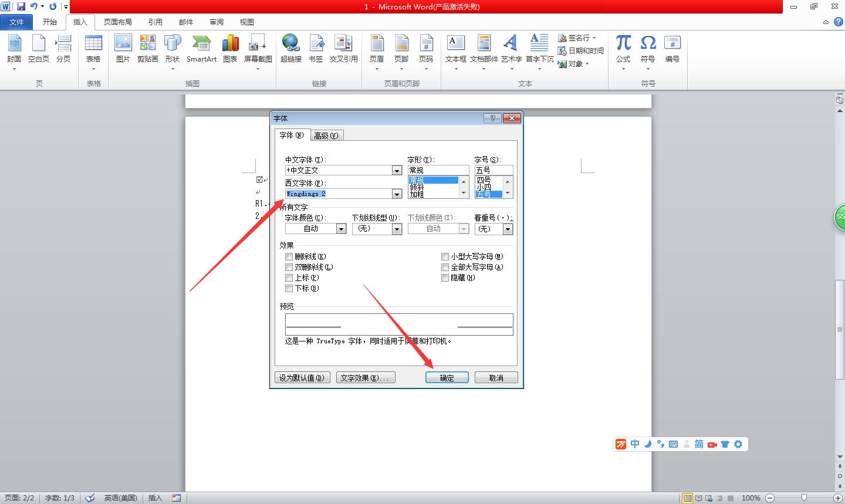Tick the superscript (上标) checkbox
845x504 pixels.
tap(289, 278)
